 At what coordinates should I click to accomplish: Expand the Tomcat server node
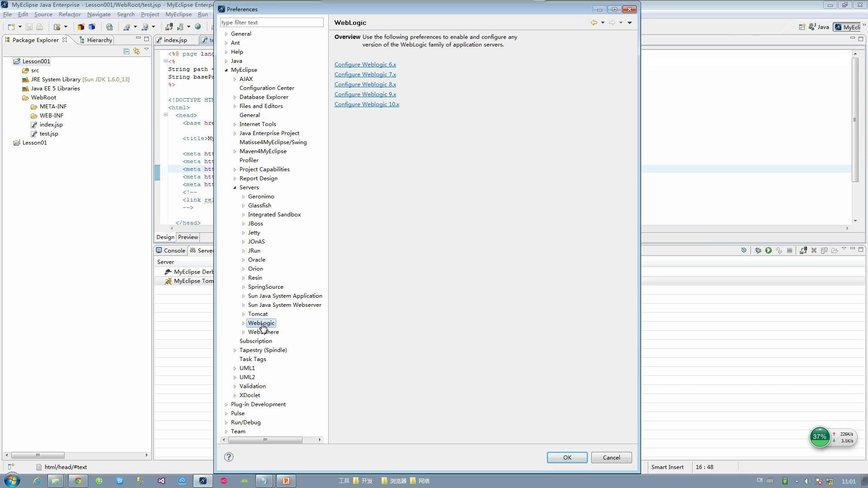(x=243, y=314)
